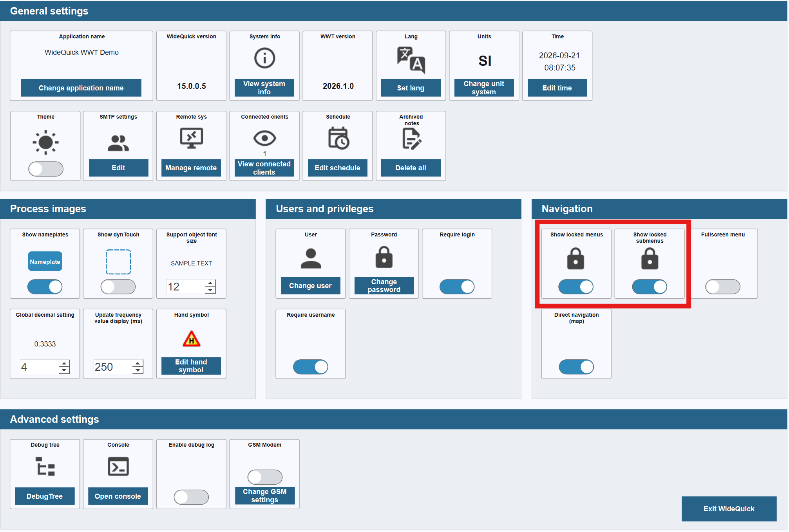Click the Manage remote button

[191, 168]
